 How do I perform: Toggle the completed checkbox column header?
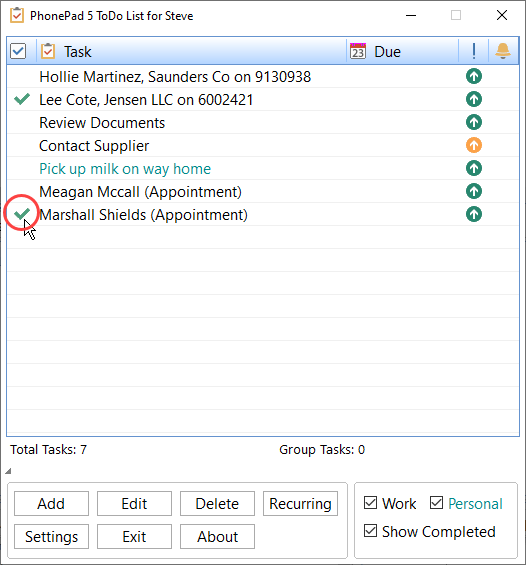pyautogui.click(x=18, y=51)
